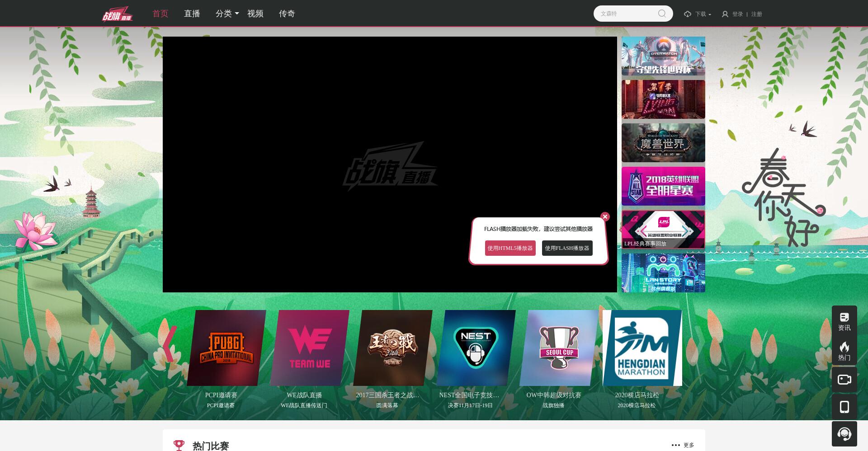Screen dimensions: 868x451
Task: Click the Zhanqi live logo in header
Action: tap(118, 14)
